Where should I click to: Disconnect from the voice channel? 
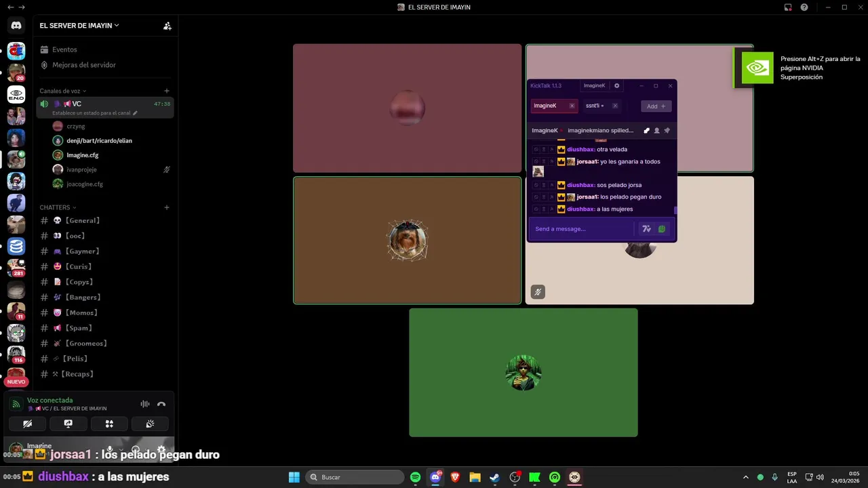161,404
